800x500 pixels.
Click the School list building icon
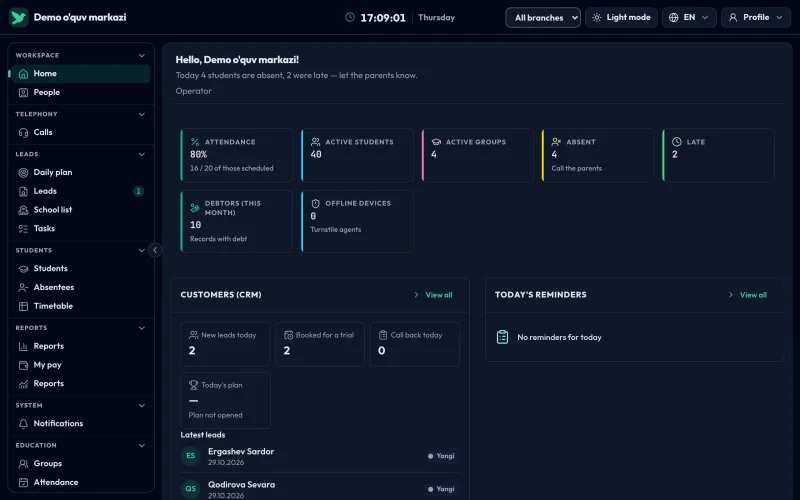(23, 210)
